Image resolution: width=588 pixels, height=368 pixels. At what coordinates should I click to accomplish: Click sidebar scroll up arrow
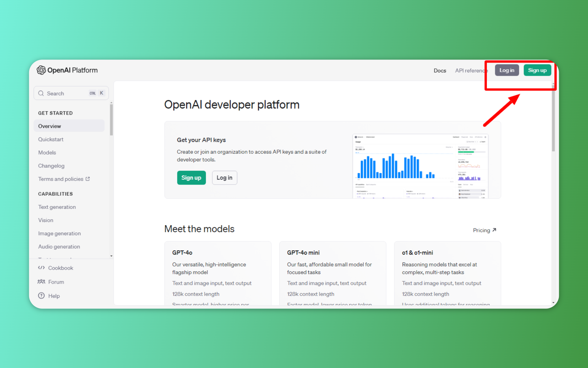point(111,103)
